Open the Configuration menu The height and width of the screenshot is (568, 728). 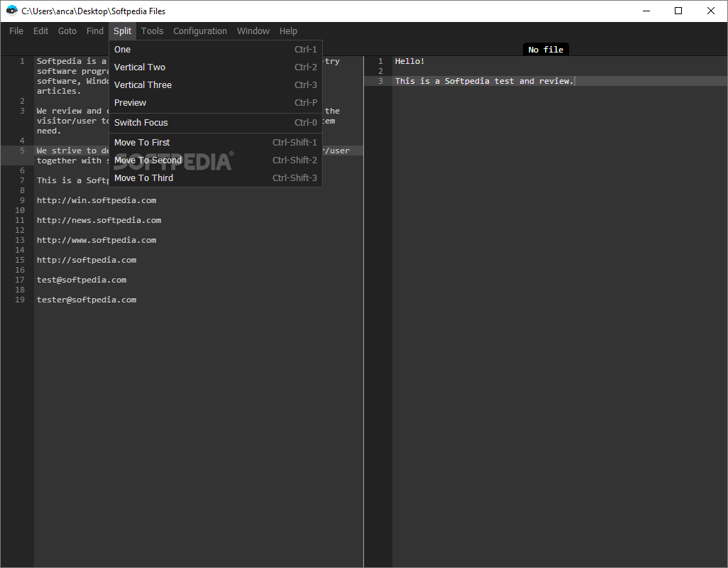click(200, 31)
